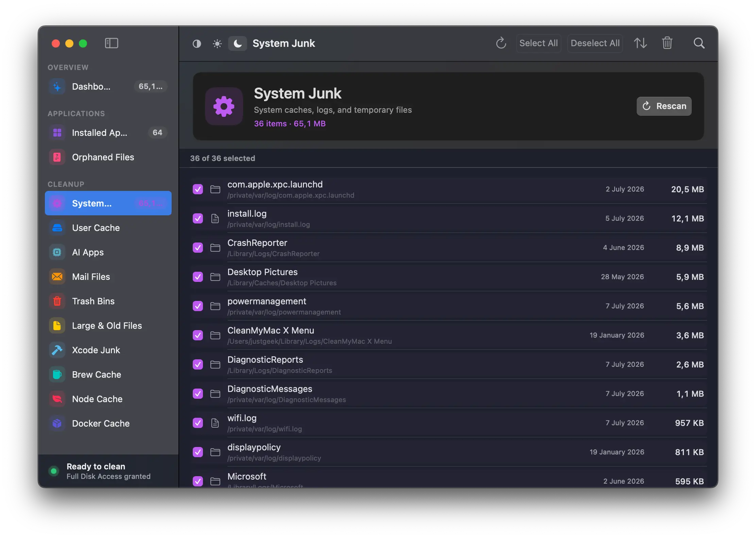Click the folder icon for displaypolicy
The height and width of the screenshot is (538, 756).
[x=215, y=452]
